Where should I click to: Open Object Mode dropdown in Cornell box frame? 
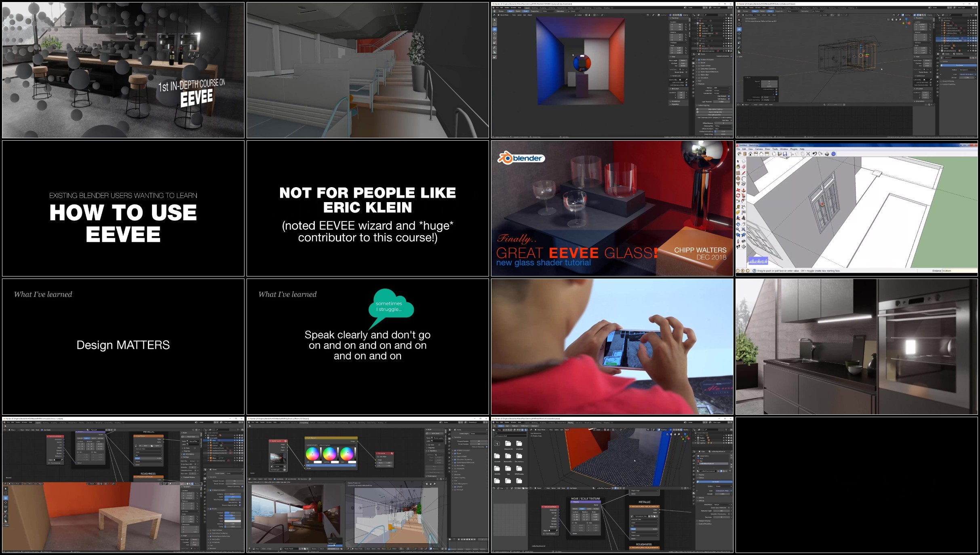[x=504, y=15]
